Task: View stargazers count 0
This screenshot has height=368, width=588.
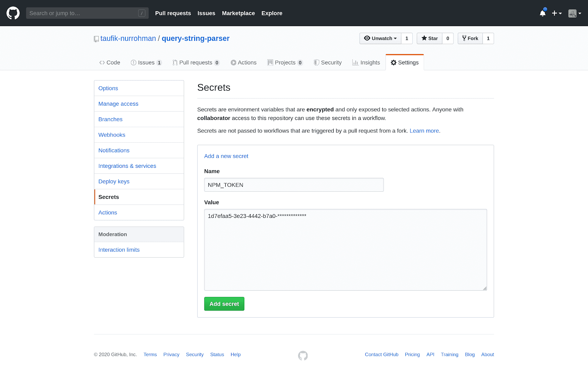Action: (448, 38)
